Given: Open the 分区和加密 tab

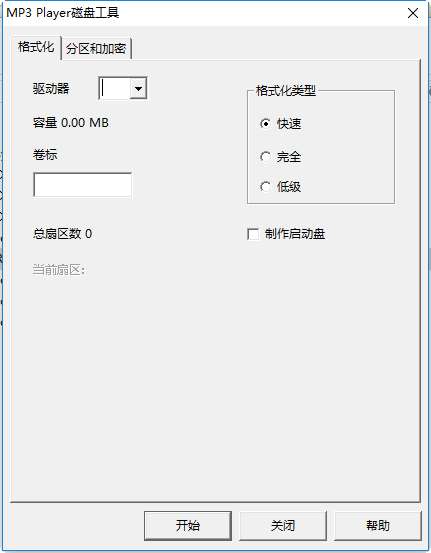Looking at the screenshot, I should point(96,48).
